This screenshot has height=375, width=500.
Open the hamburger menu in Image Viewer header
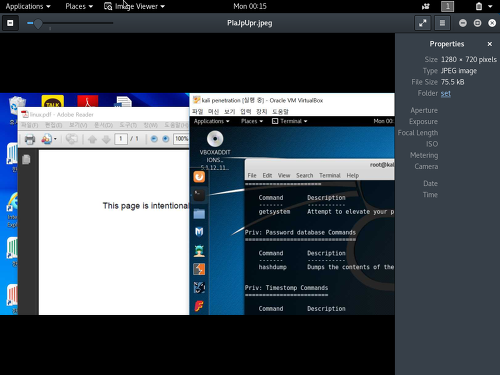[x=442, y=23]
